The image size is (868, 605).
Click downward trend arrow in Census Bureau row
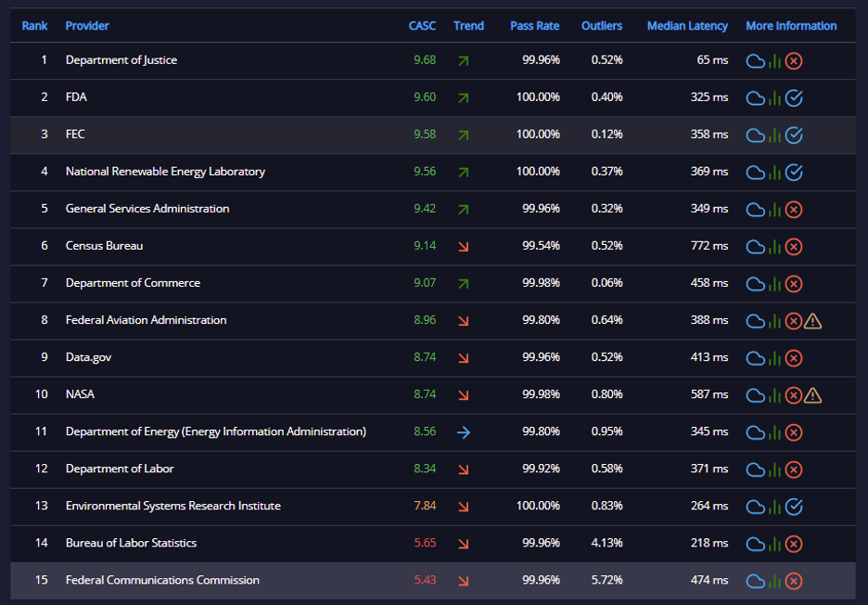(464, 247)
